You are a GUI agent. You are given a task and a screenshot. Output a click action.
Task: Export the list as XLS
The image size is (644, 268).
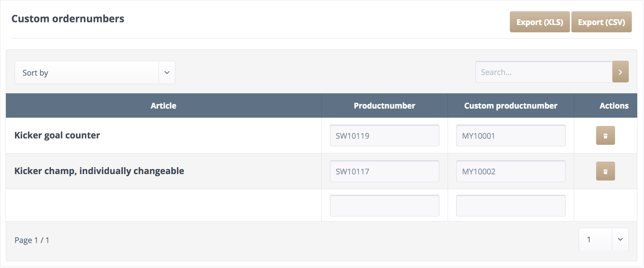pos(539,22)
